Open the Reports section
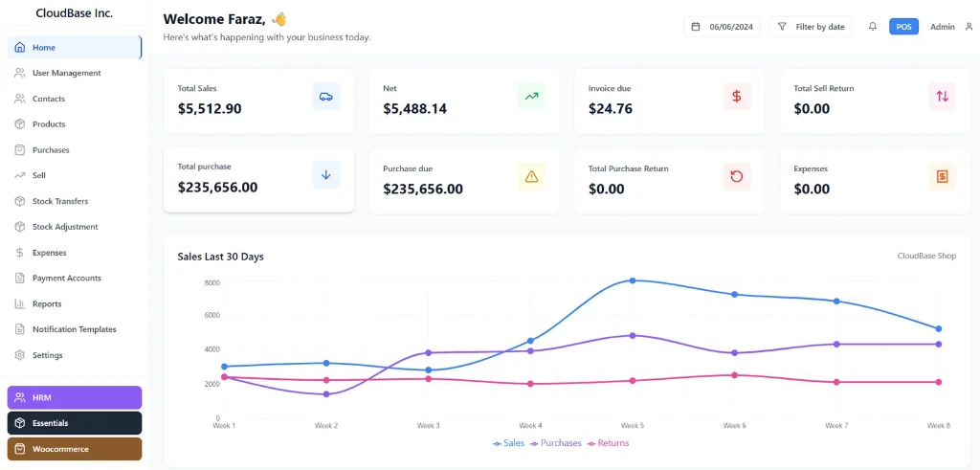 (x=75, y=303)
